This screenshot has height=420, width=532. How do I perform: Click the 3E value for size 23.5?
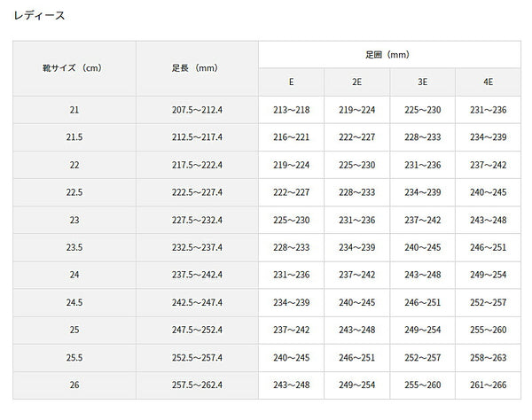point(422,247)
